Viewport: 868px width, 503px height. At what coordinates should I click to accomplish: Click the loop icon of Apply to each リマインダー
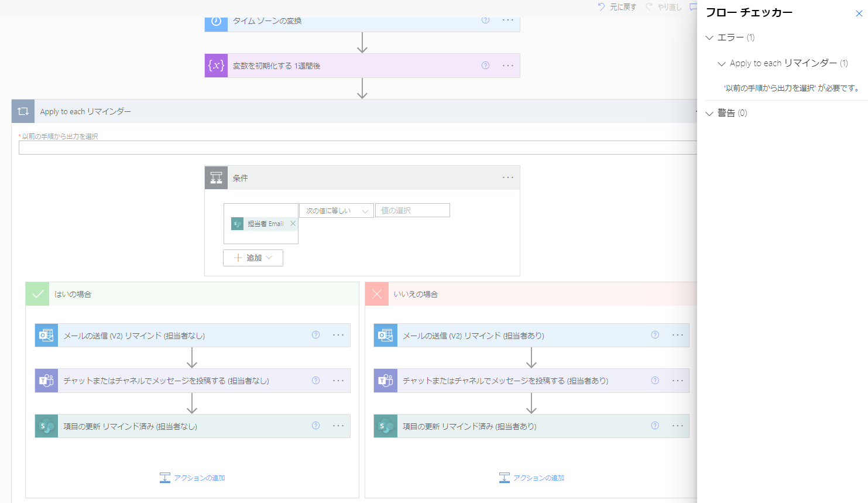click(23, 111)
